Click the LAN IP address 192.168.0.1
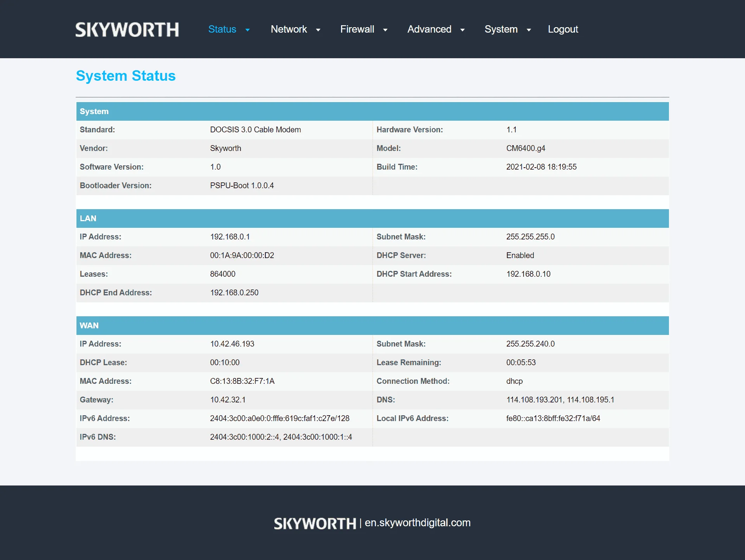The height and width of the screenshot is (560, 745). 230,237
